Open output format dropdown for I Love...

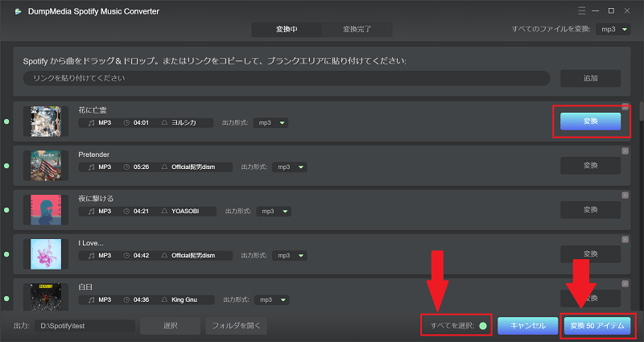290,255
